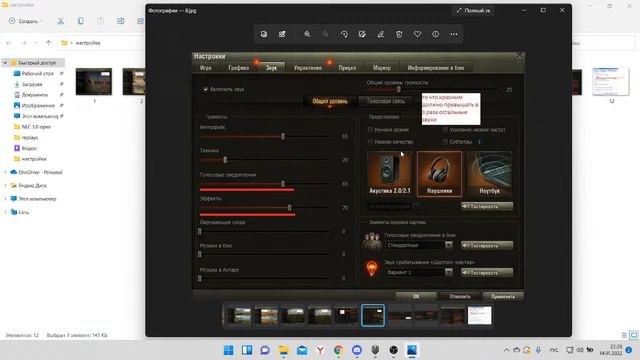Click 'Тестировать' under speaker presets
The image size is (640, 360).
coord(487,206)
